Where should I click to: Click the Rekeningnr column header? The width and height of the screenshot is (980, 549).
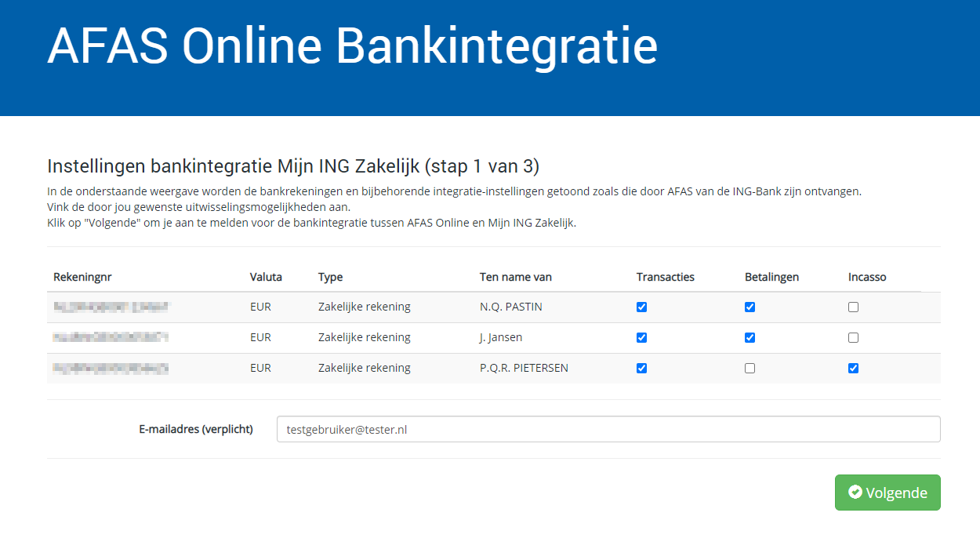pyautogui.click(x=83, y=277)
